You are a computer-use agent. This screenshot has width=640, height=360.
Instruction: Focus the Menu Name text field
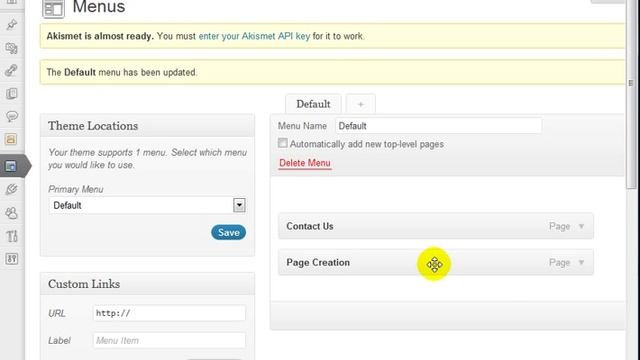pyautogui.click(x=439, y=126)
